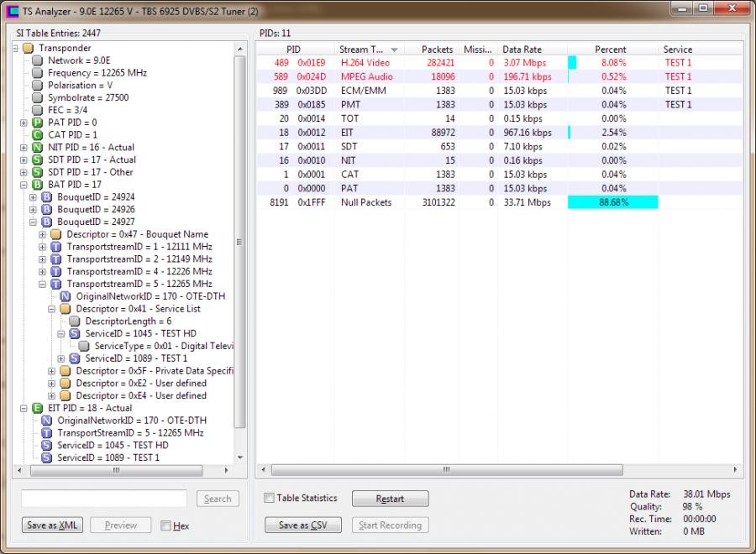Image resolution: width=756 pixels, height=554 pixels.
Task: Click the H.264 Video 8.08% percent bar
Action: (572, 63)
